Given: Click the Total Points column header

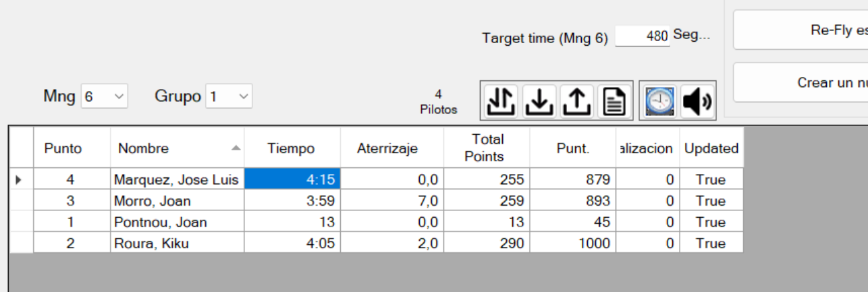Looking at the screenshot, I should click(487, 148).
